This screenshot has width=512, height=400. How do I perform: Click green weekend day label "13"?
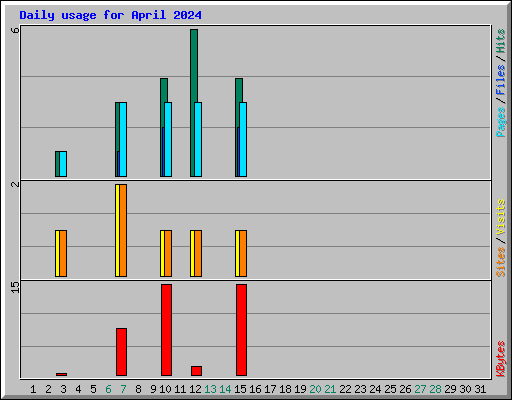coord(210,389)
